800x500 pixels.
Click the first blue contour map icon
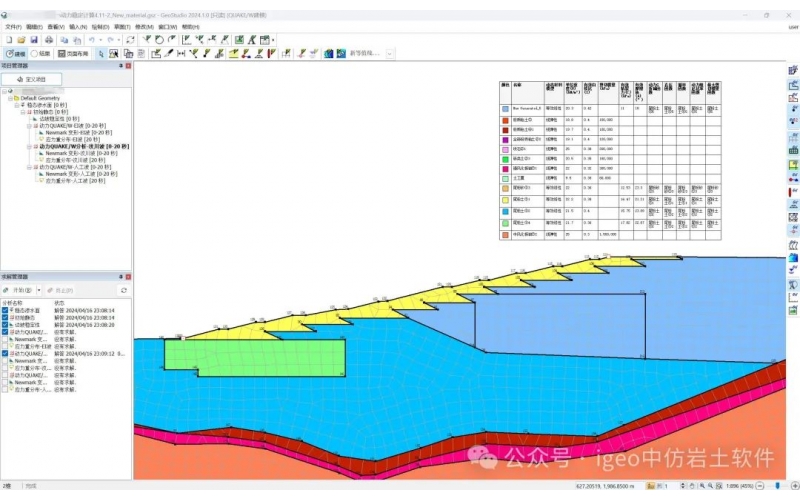point(329,54)
